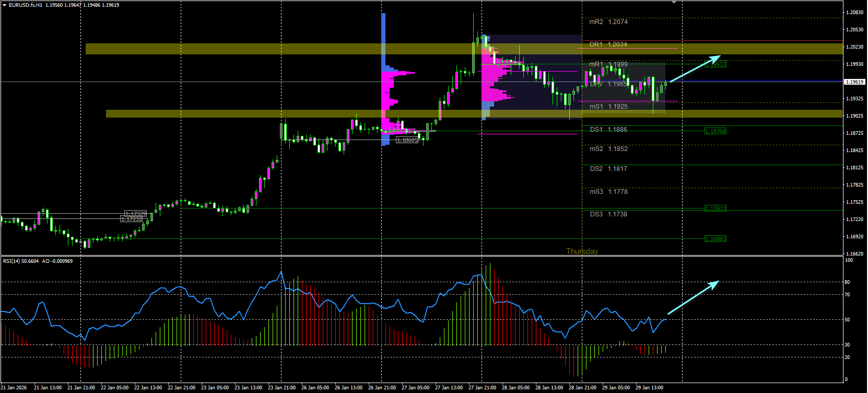Select the mS2 1.1852 pivot label

coord(608,149)
